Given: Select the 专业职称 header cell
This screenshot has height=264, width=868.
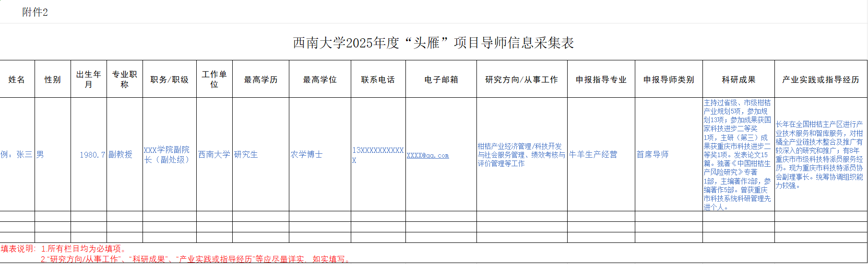Looking at the screenshot, I should [x=125, y=80].
